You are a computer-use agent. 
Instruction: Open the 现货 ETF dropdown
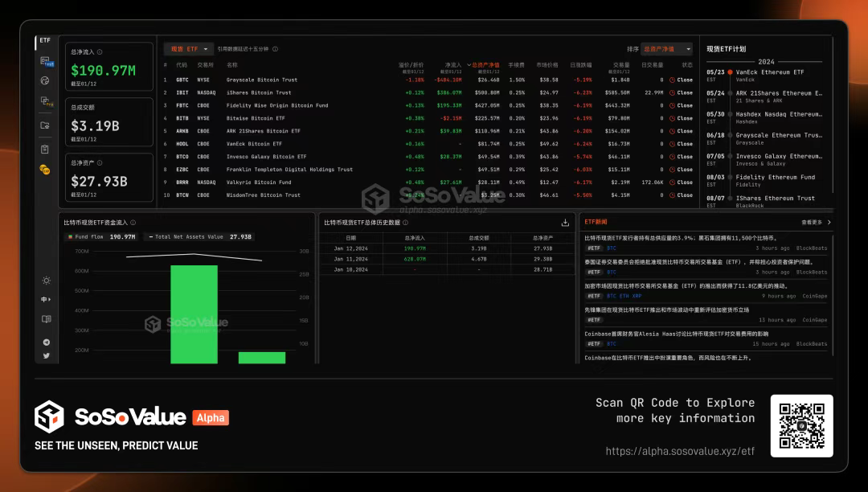pos(189,49)
